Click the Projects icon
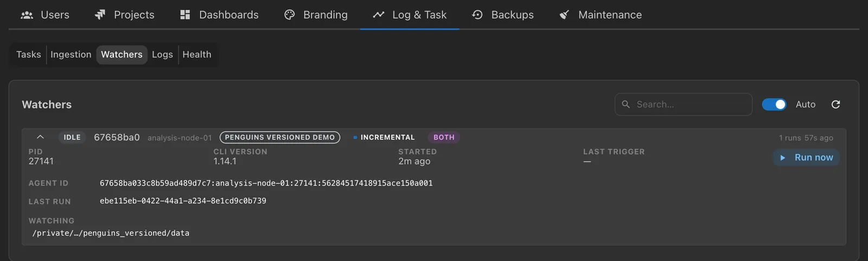The height and width of the screenshot is (261, 868). point(100,15)
